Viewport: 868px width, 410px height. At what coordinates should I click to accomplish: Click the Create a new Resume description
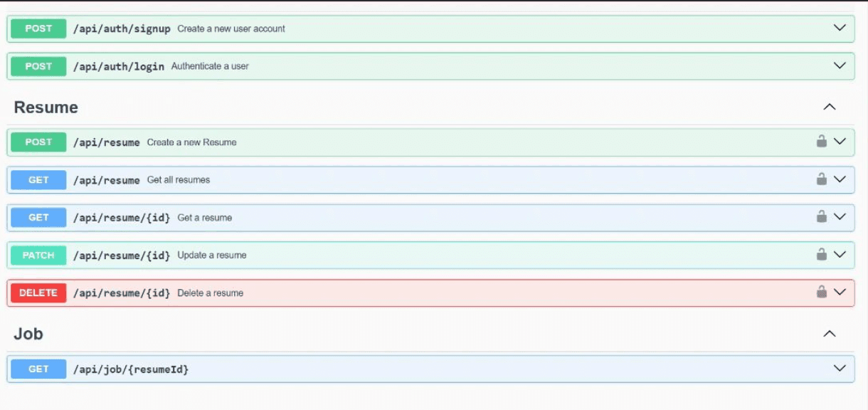click(191, 142)
